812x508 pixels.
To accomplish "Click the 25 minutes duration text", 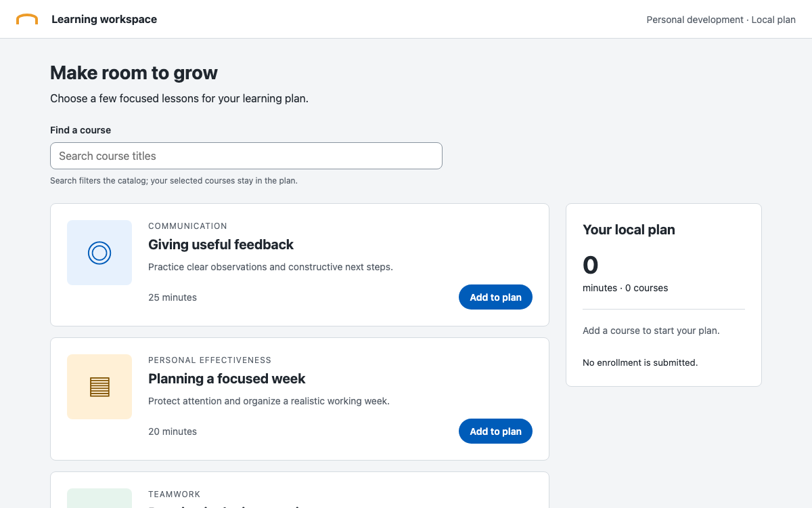I will (173, 297).
